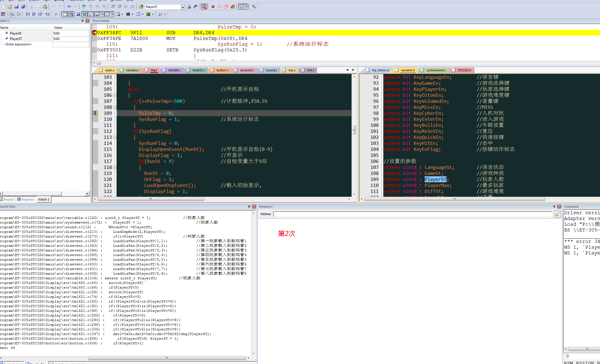This screenshot has width=600, height=364.
Task: Click the Find in Files binoculars icon
Action: coord(141,7)
